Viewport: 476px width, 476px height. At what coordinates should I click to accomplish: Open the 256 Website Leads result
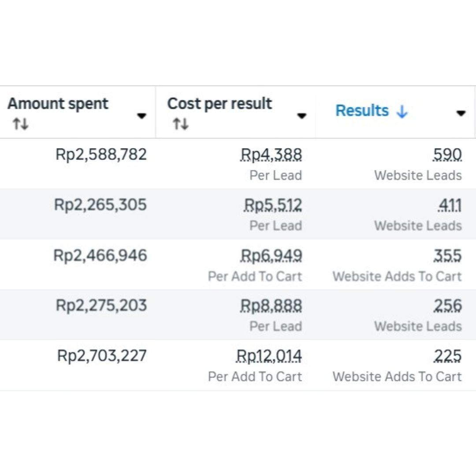click(x=447, y=305)
